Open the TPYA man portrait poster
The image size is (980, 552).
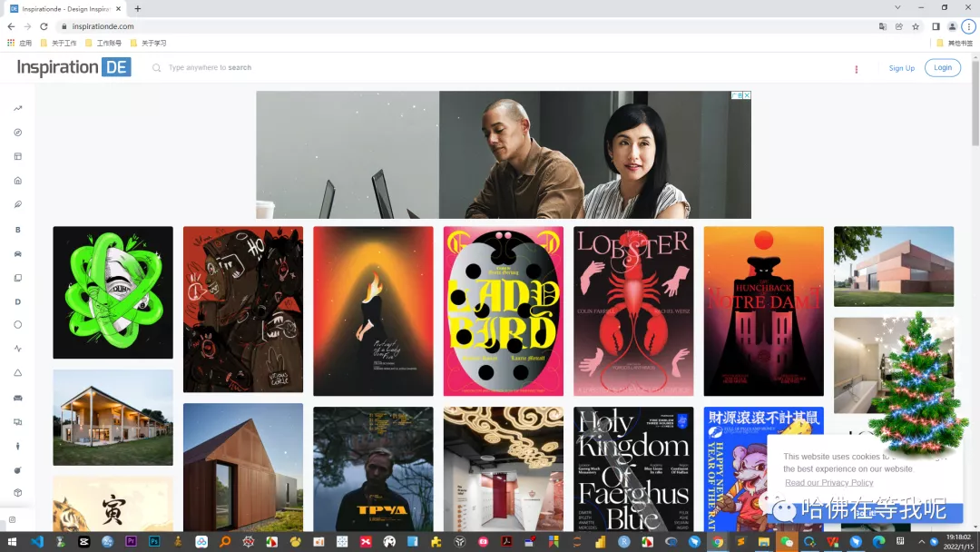click(373, 468)
